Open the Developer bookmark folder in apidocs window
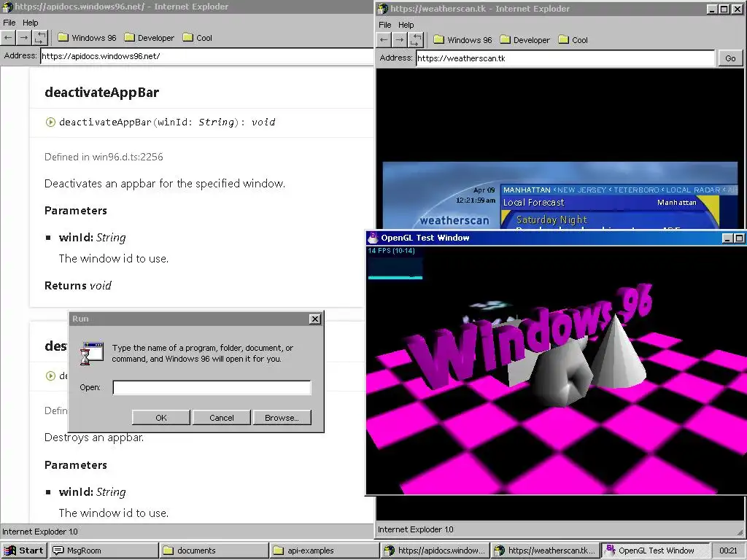747x560 pixels. pos(149,38)
